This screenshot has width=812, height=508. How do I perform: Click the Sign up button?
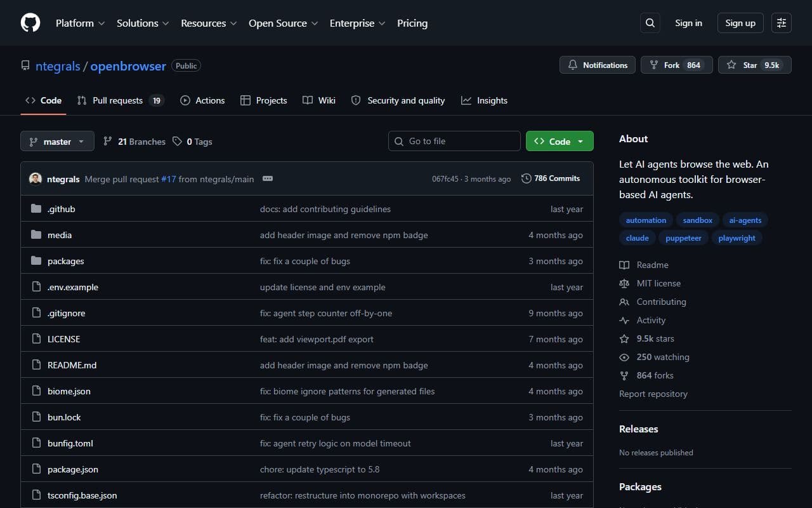[740, 23]
